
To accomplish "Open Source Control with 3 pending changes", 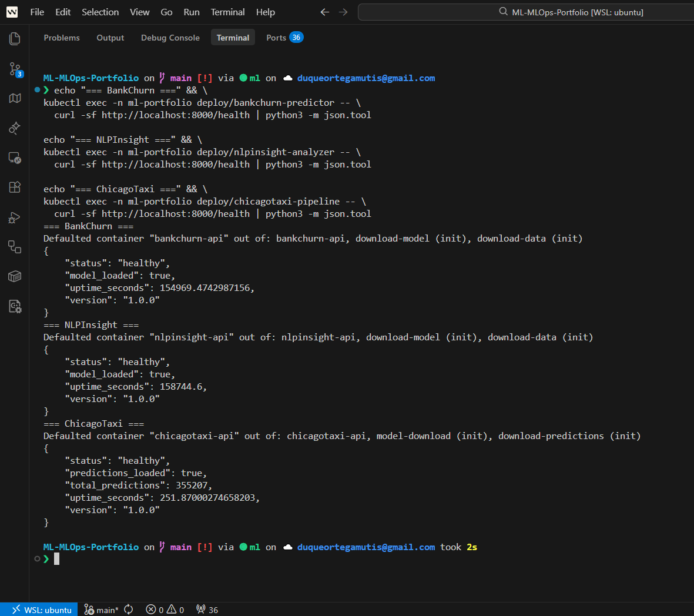I will 15,69.
